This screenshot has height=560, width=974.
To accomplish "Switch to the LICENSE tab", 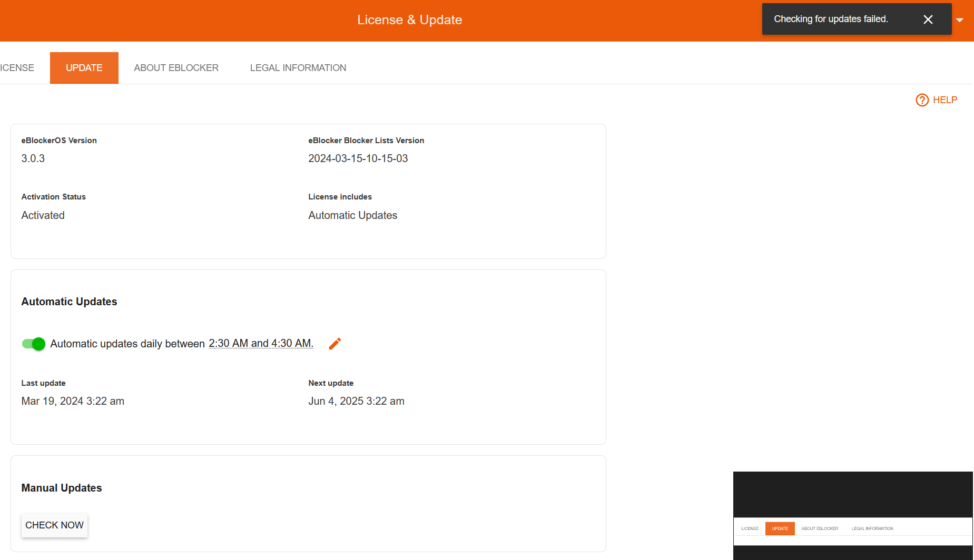I will (17, 68).
